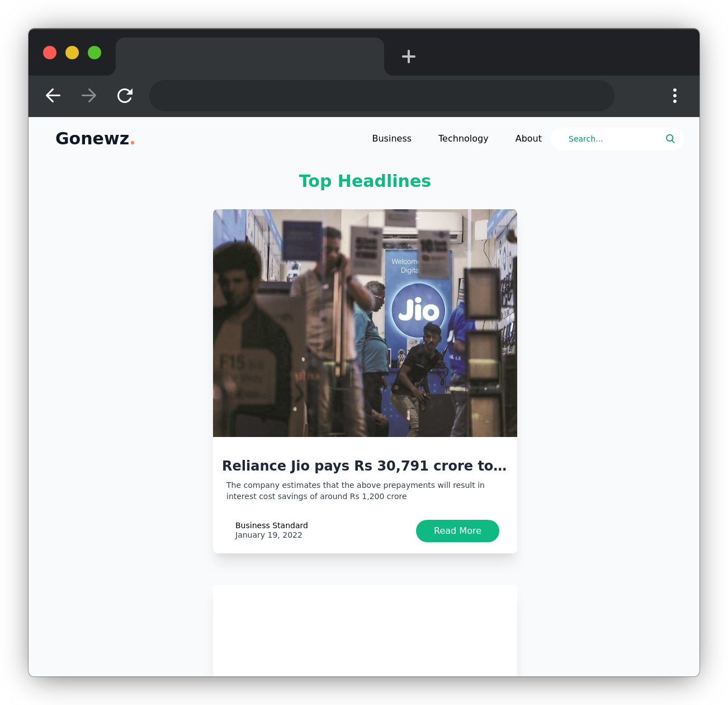Screen dimensions: 728x705
Task: Open the Reliance Jio headline
Action: point(365,466)
